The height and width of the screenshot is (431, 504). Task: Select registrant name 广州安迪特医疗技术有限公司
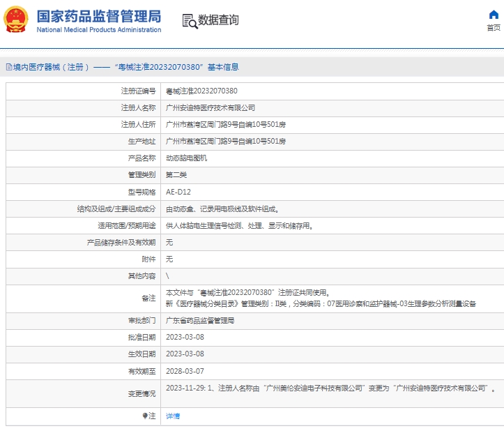[211, 107]
